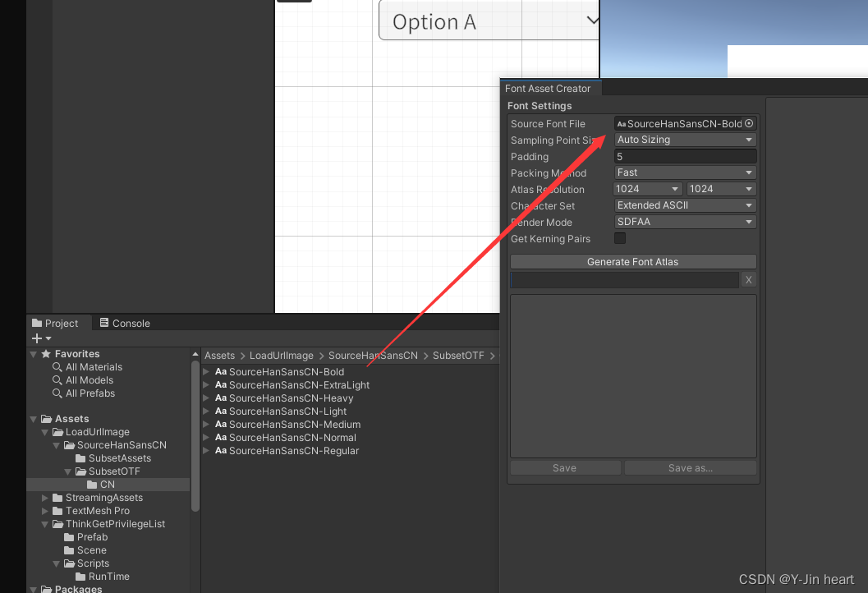Click the Favorites star icon
Image resolution: width=868 pixels, height=593 pixels.
click(47, 354)
